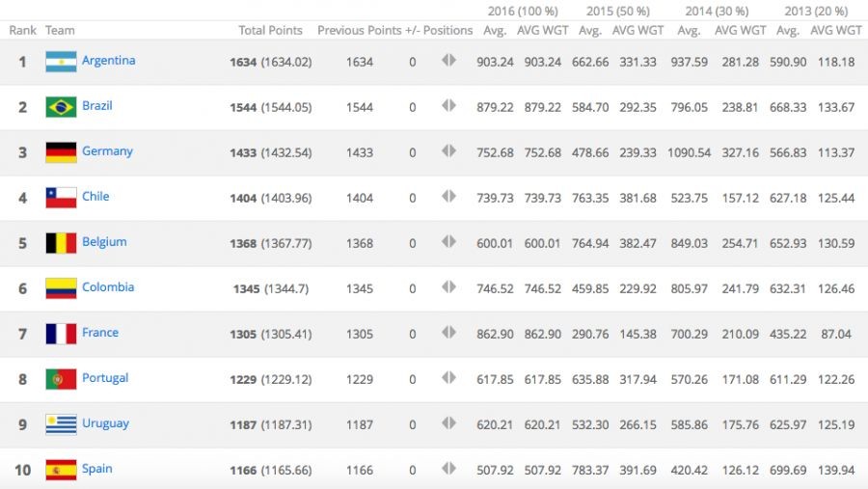Click France's position change arrows
Screen dimensions: 868x489
coord(448,333)
